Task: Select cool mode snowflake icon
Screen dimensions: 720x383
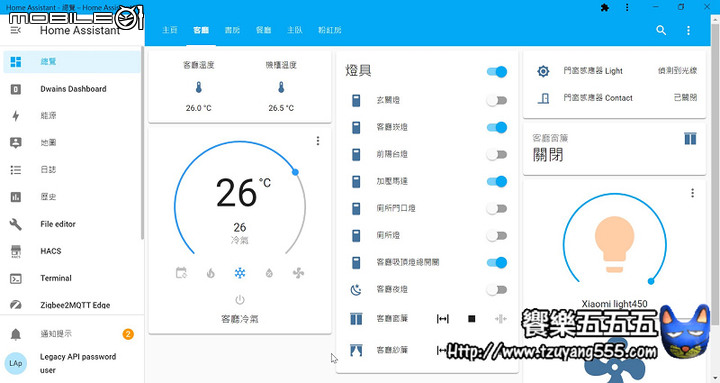Action: pyautogui.click(x=240, y=273)
